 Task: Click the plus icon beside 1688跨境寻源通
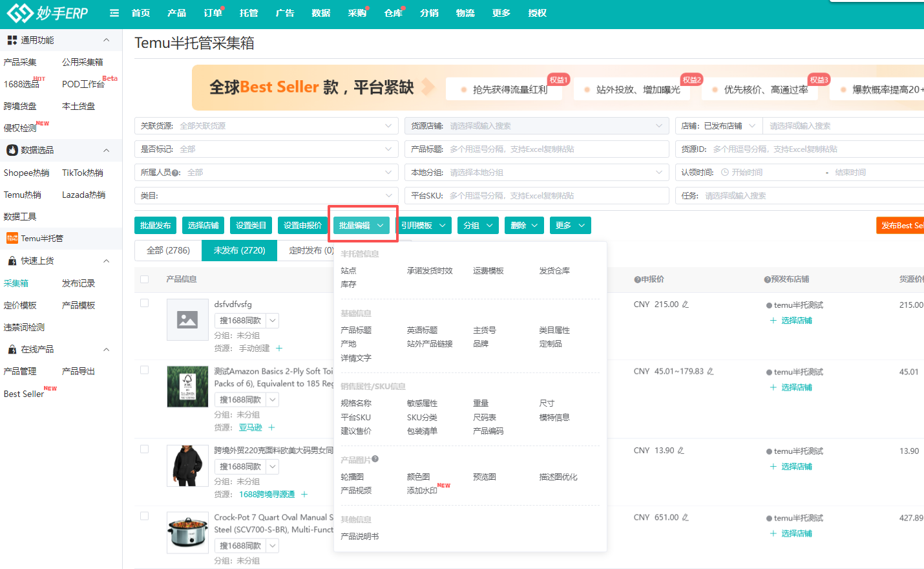click(x=304, y=495)
